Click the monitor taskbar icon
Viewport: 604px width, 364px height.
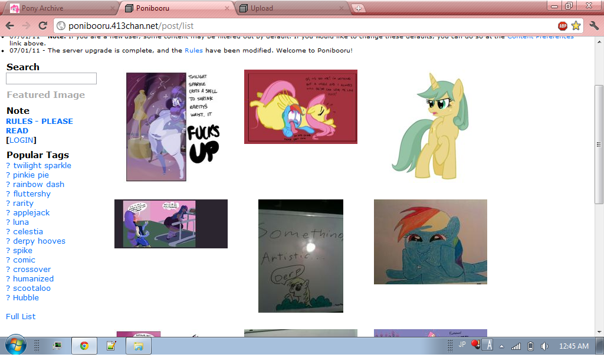click(57, 346)
